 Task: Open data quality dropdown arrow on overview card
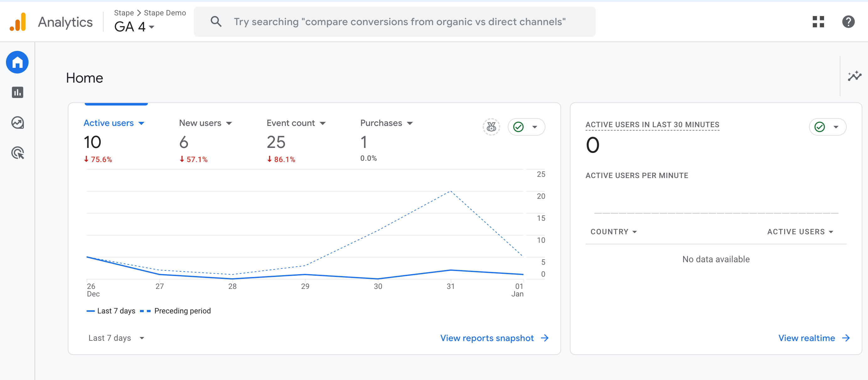(x=535, y=127)
